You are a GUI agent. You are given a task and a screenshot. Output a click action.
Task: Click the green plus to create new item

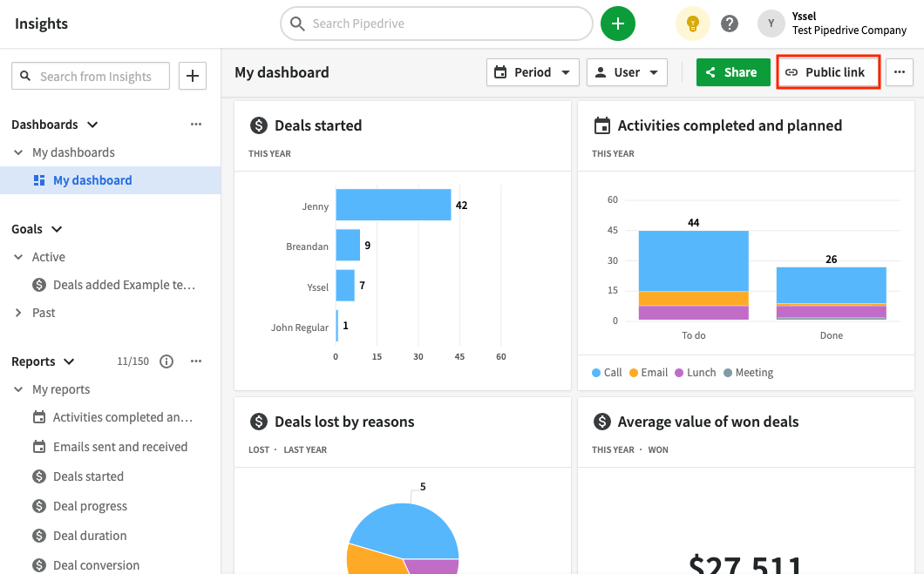click(x=618, y=24)
